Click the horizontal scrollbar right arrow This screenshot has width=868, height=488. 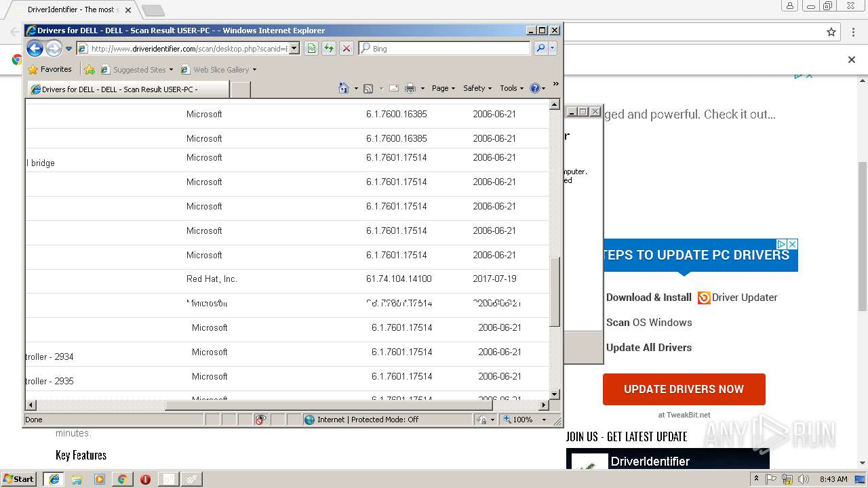tap(543, 405)
